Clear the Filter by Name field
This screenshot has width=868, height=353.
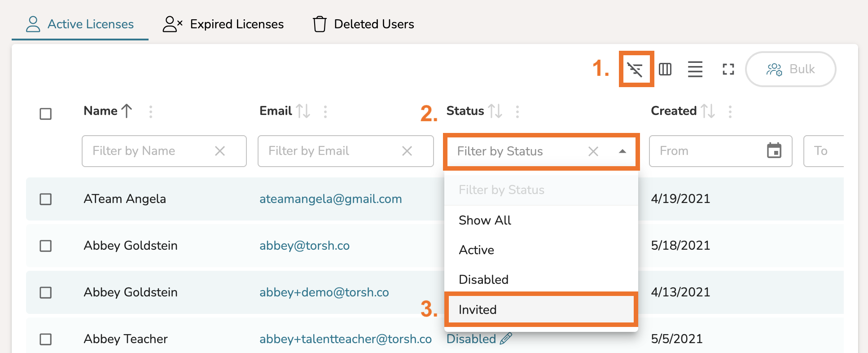click(220, 151)
